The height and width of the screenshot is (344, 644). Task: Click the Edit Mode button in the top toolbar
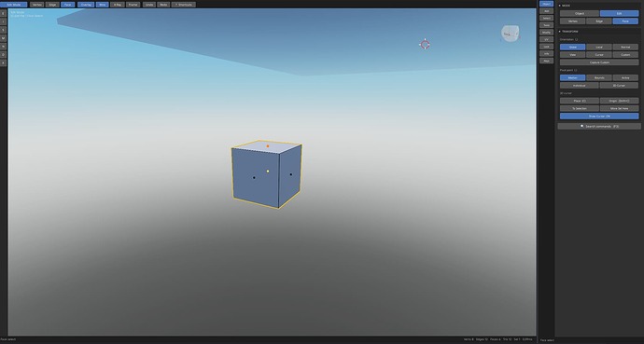14,5
